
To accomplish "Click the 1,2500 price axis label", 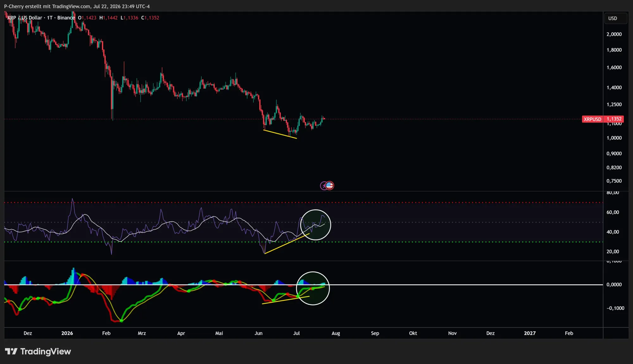I will click(x=614, y=104).
